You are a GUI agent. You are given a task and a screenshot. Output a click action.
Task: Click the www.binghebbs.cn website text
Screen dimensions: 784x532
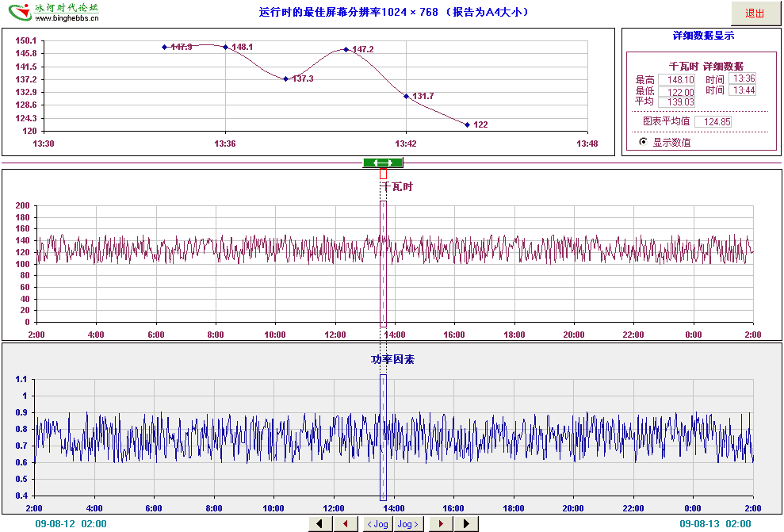click(x=67, y=18)
